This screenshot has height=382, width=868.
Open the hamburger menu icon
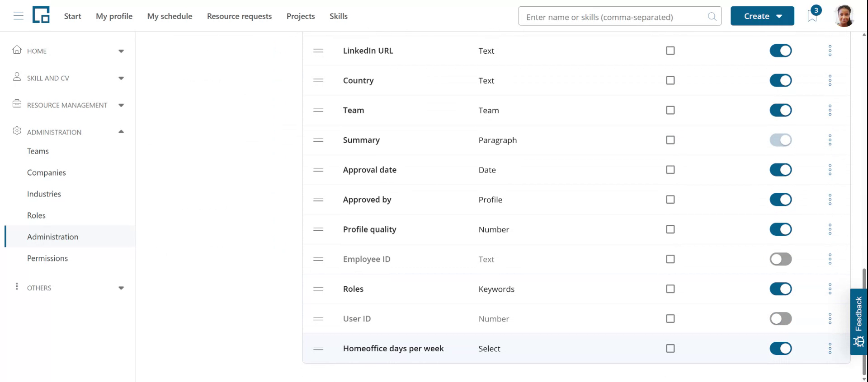click(19, 16)
